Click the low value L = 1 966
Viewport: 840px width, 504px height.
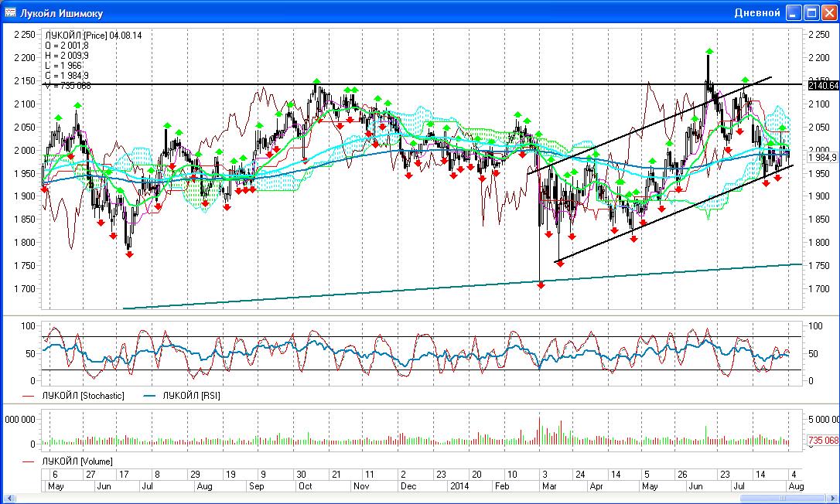[63, 66]
